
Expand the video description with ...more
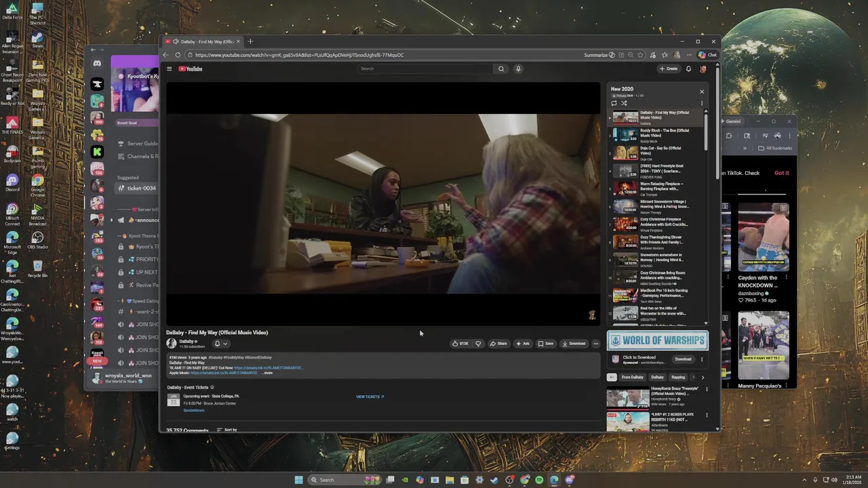pyautogui.click(x=267, y=373)
